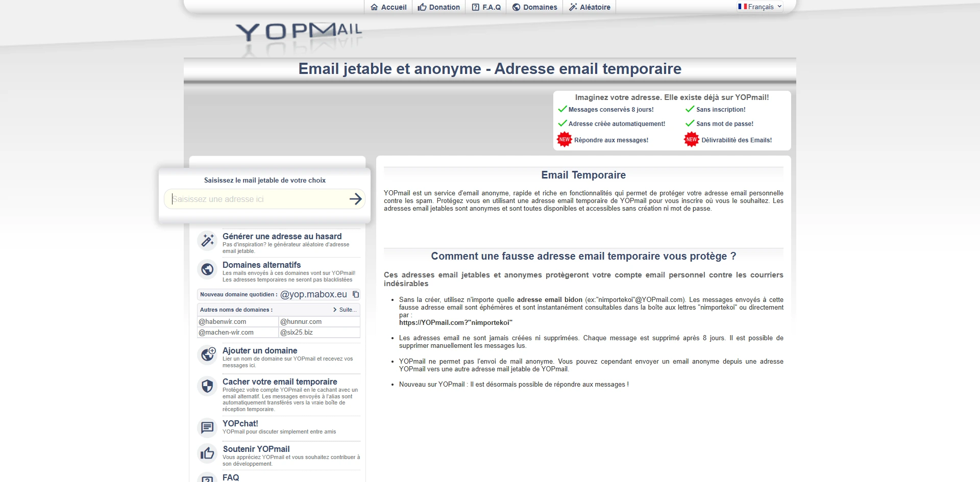Click the French flag icon
The height and width of the screenshot is (482, 980).
pyautogui.click(x=742, y=7)
